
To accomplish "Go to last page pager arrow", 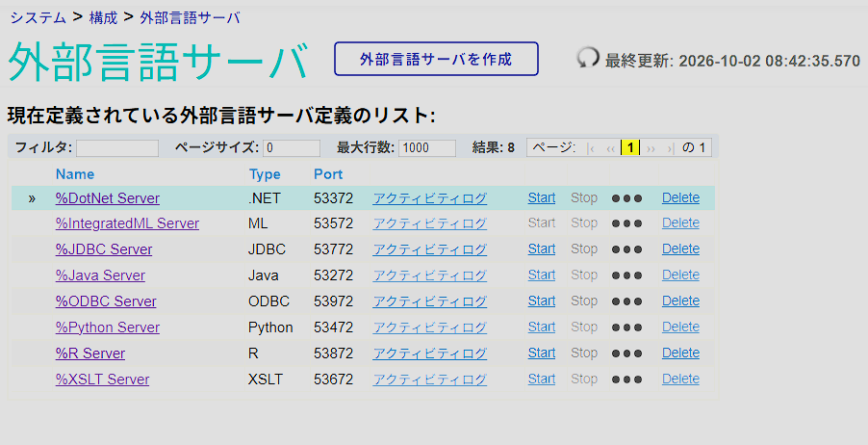I will 671,148.
